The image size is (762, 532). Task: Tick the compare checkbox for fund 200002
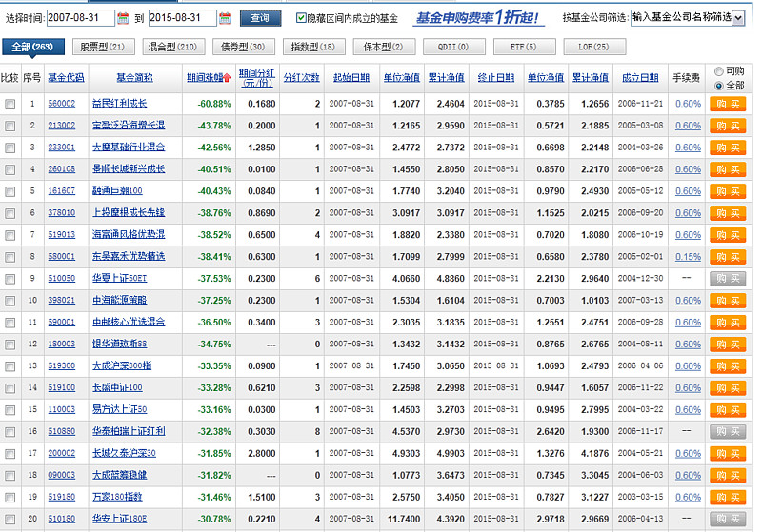click(10, 453)
